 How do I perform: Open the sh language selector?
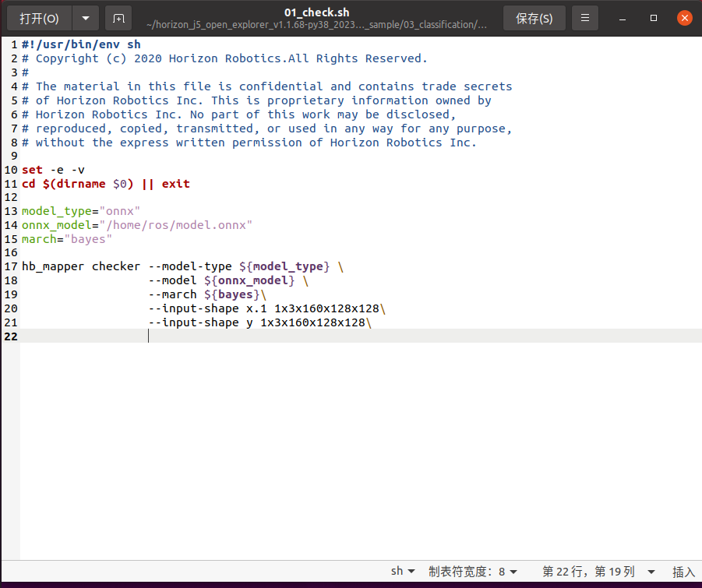point(403,571)
